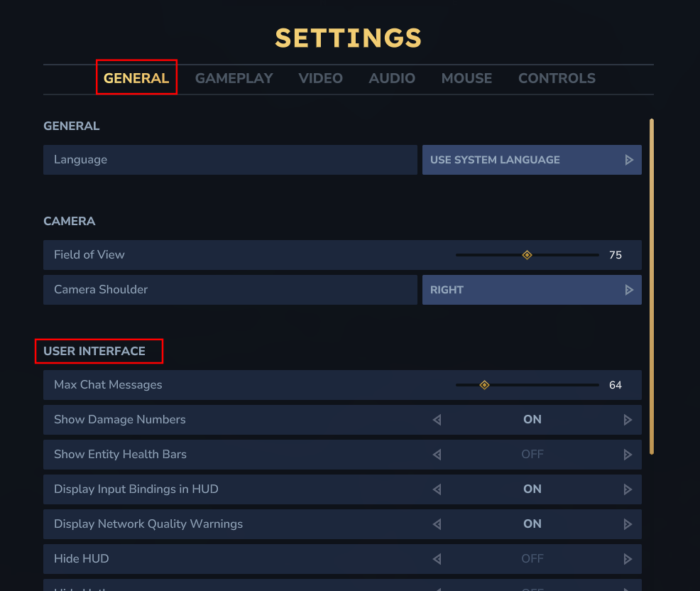Click right arrow on Show Entity Health Bars
The height and width of the screenshot is (591, 700).
pyautogui.click(x=628, y=455)
